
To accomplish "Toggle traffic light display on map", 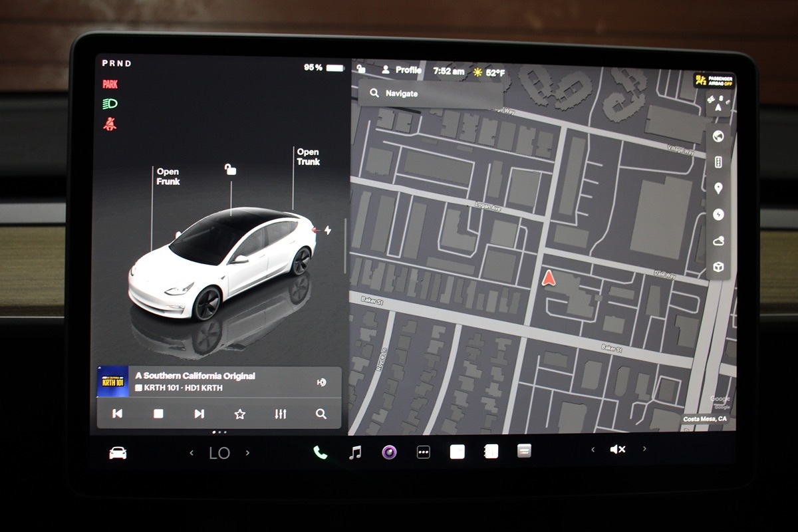I will point(718,162).
